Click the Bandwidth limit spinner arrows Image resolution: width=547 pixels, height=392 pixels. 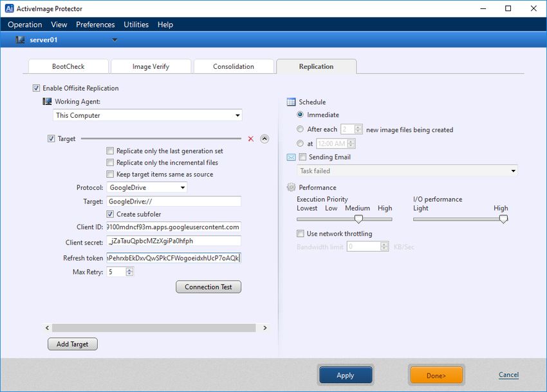point(384,247)
